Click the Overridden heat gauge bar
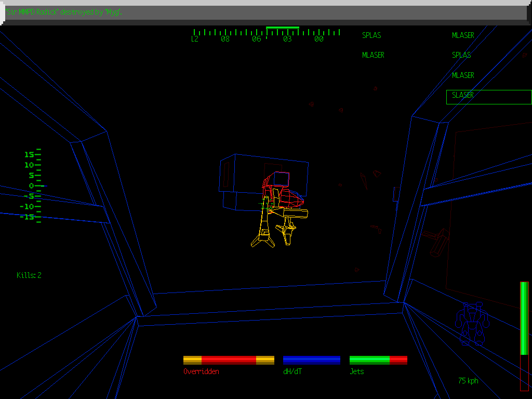This screenshot has width=532, height=399. [229, 360]
